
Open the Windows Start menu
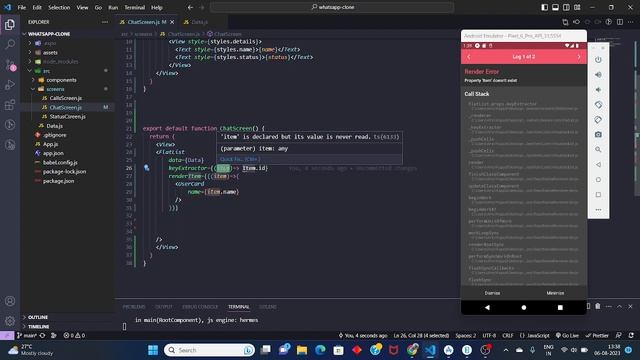153,350
